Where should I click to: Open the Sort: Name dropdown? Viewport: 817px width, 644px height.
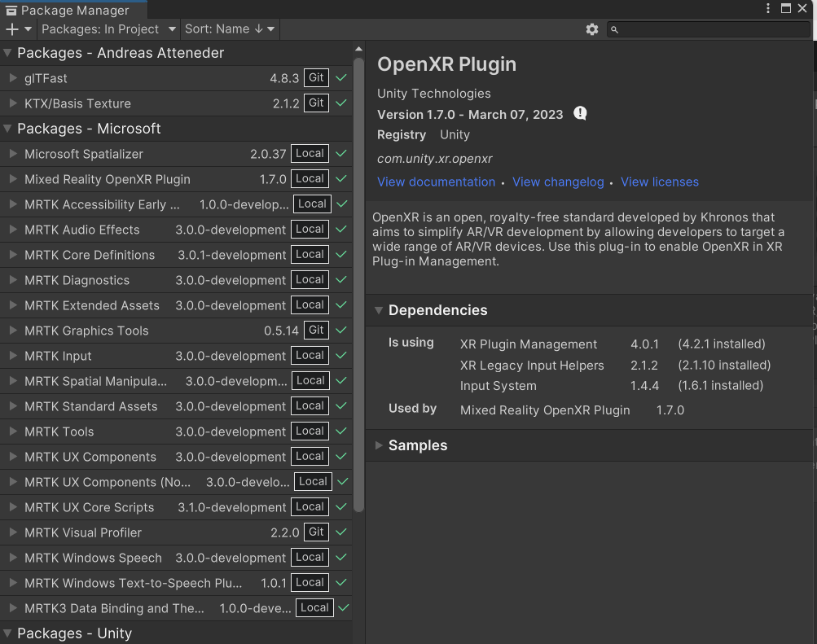pyautogui.click(x=229, y=28)
